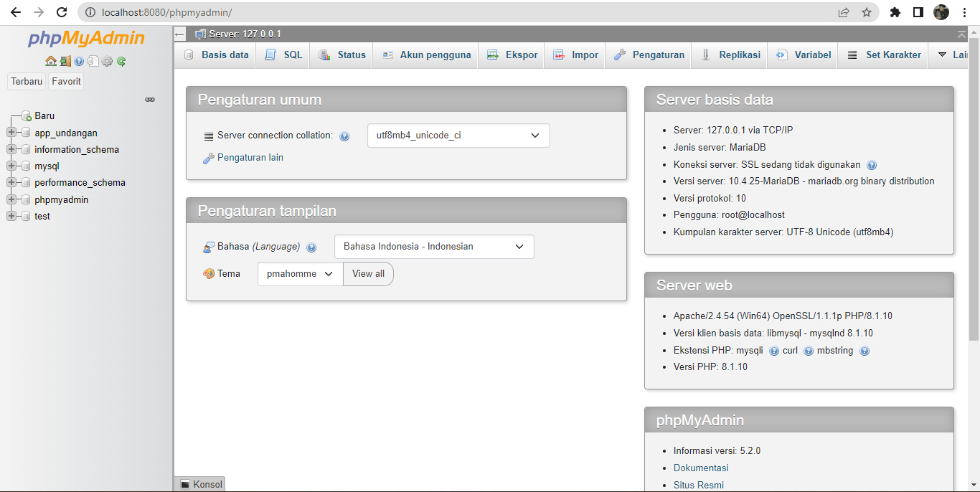Expand the phpmyadmin database node
This screenshot has width=980, height=492.
(x=11, y=199)
